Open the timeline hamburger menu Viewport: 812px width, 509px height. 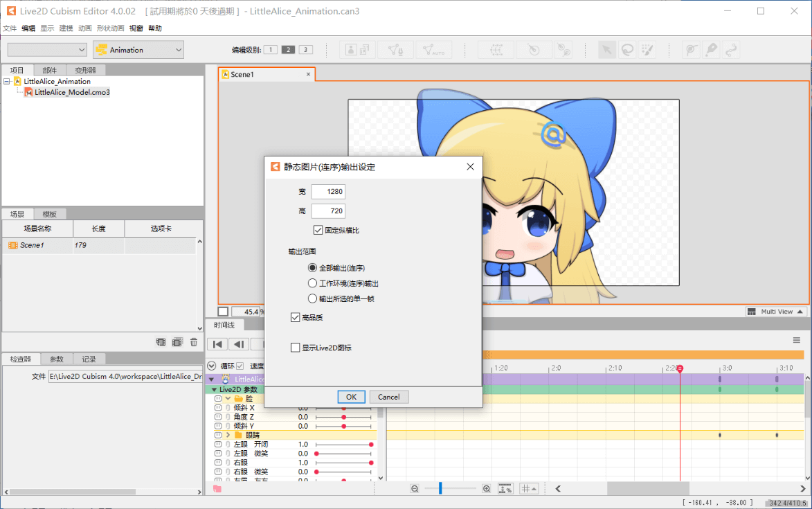coord(797,340)
